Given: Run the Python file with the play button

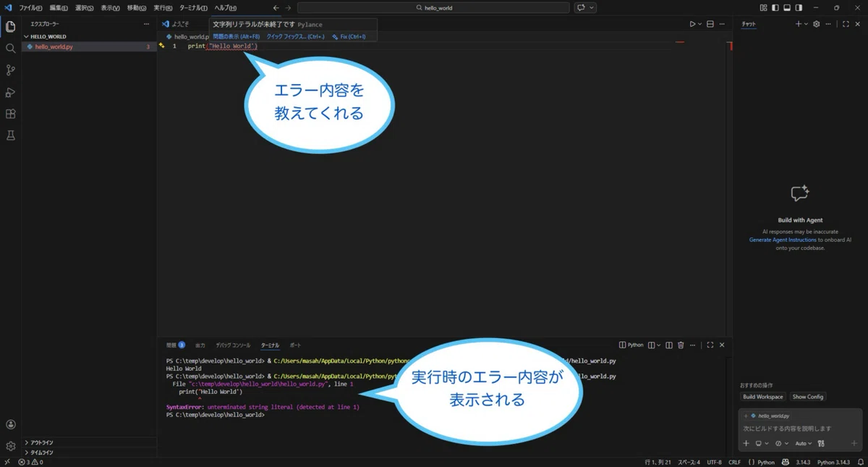Looking at the screenshot, I should click(x=692, y=24).
